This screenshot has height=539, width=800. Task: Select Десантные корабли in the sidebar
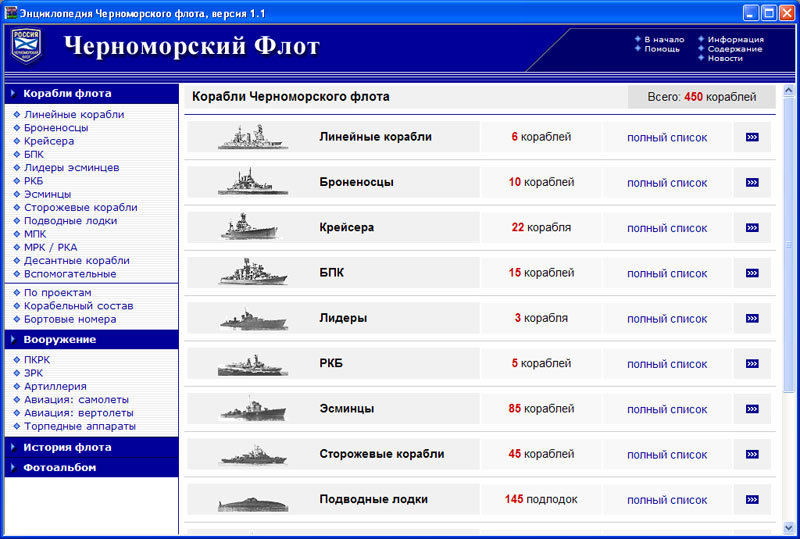tap(77, 260)
